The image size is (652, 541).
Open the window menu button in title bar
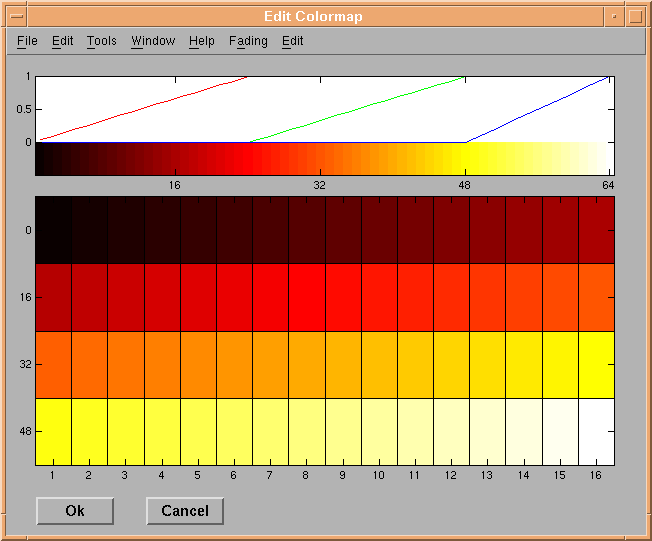17,17
